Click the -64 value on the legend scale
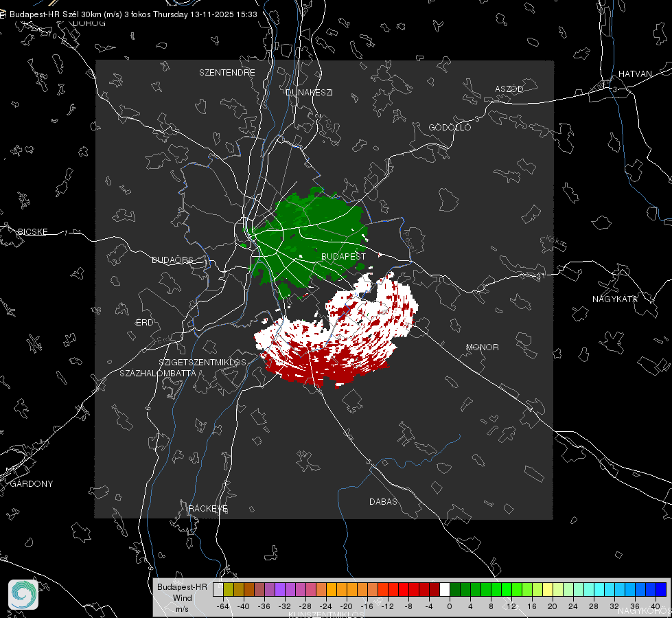This screenshot has width=672, height=618. click(223, 606)
